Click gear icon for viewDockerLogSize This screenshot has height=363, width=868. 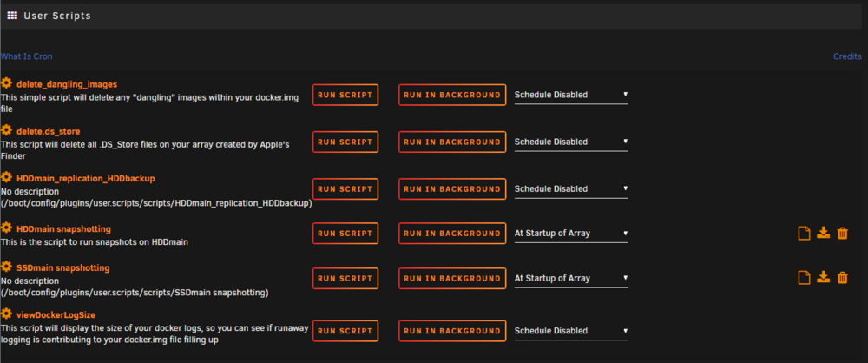tap(7, 314)
